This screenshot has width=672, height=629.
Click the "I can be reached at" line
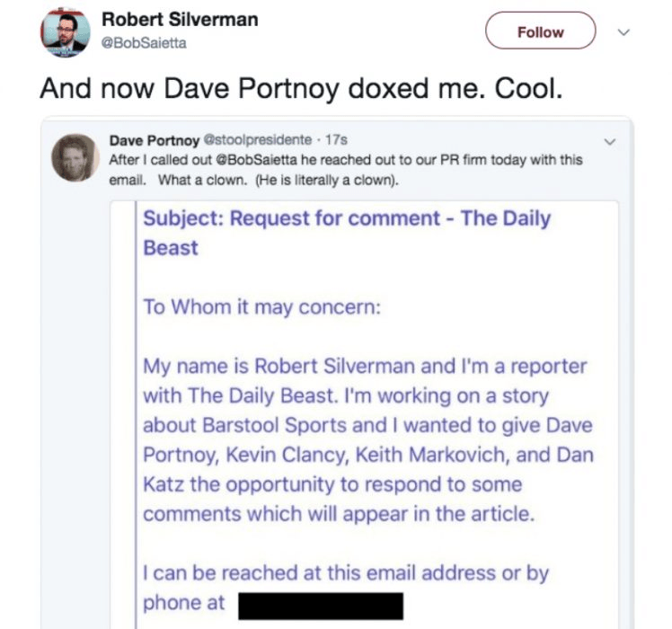[x=346, y=573]
